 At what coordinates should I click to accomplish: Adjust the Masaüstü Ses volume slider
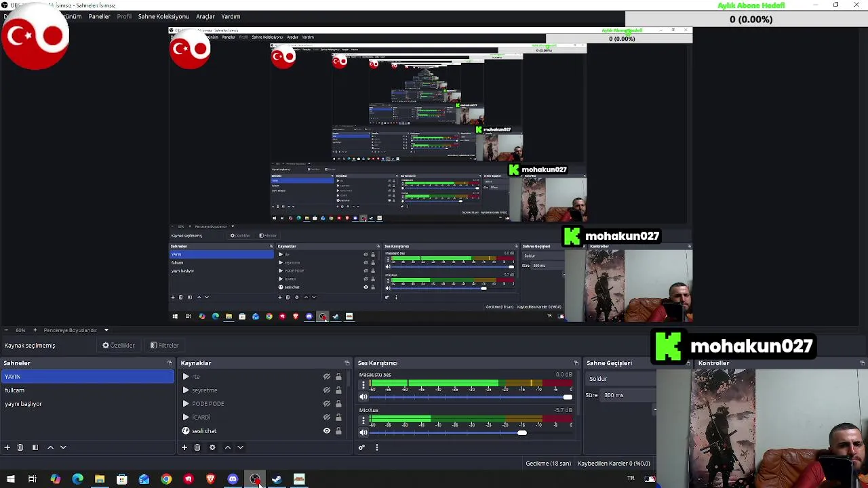click(x=471, y=397)
